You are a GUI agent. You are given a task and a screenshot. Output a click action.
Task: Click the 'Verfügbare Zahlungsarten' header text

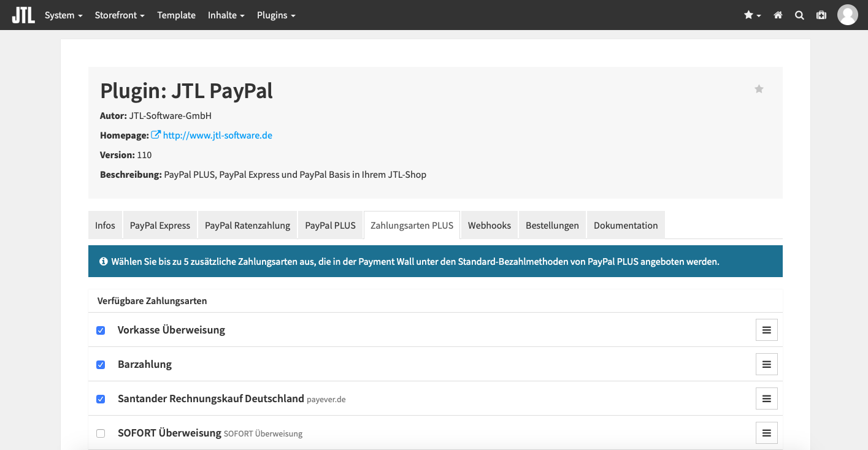pyautogui.click(x=152, y=301)
